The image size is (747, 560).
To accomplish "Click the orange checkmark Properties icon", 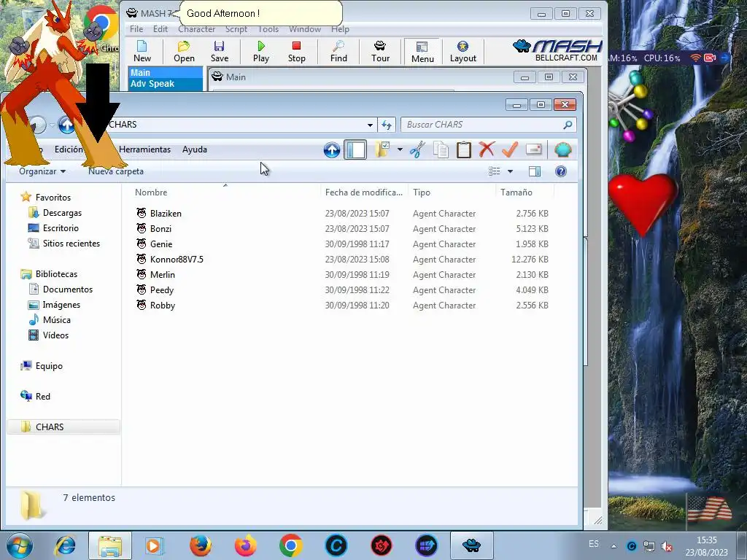I will (x=510, y=149).
